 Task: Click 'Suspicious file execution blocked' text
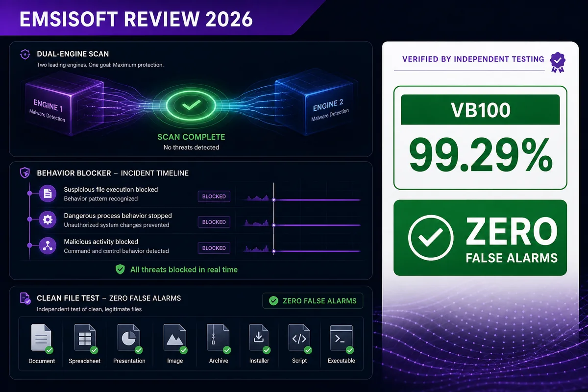pyautogui.click(x=111, y=189)
